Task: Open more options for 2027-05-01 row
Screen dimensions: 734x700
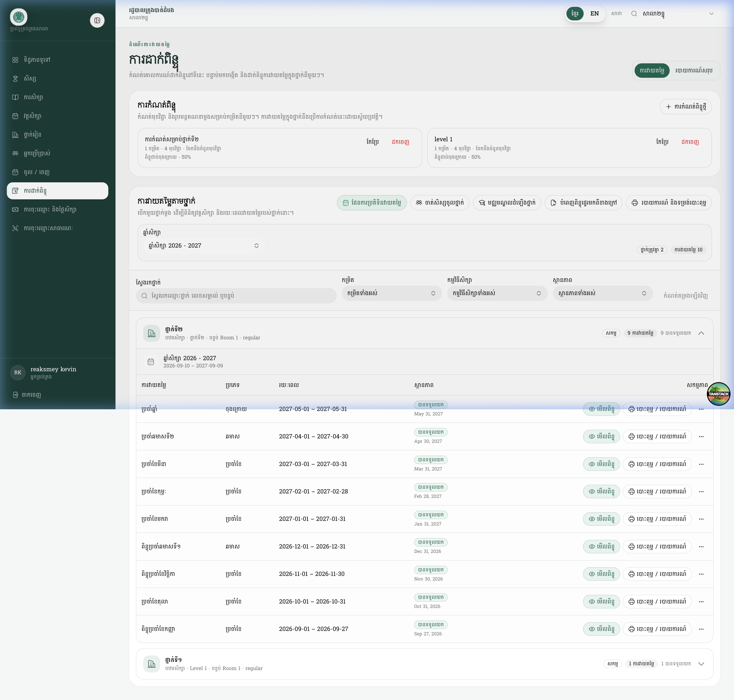Action: [701, 409]
